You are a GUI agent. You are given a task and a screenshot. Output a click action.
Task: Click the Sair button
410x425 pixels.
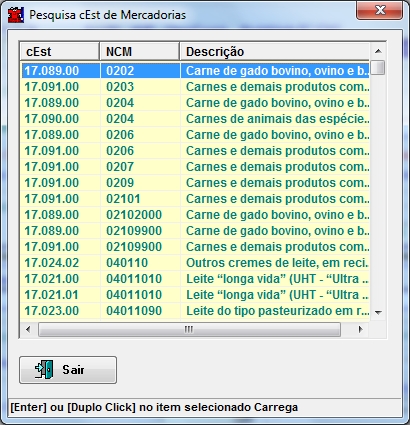pos(68,370)
